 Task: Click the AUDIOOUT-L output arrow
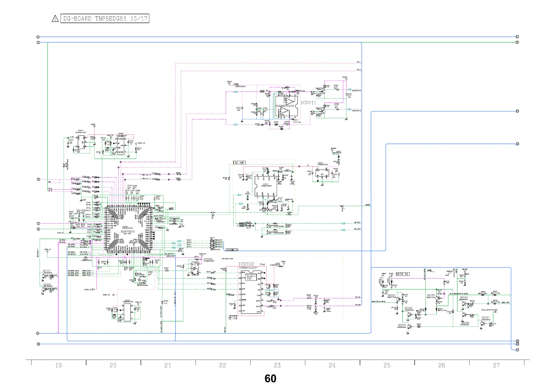tap(349, 109)
